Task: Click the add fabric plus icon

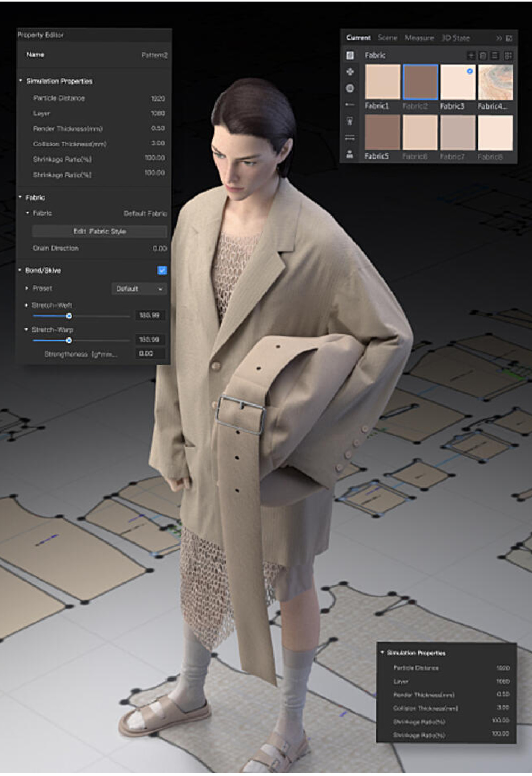Action: (471, 55)
